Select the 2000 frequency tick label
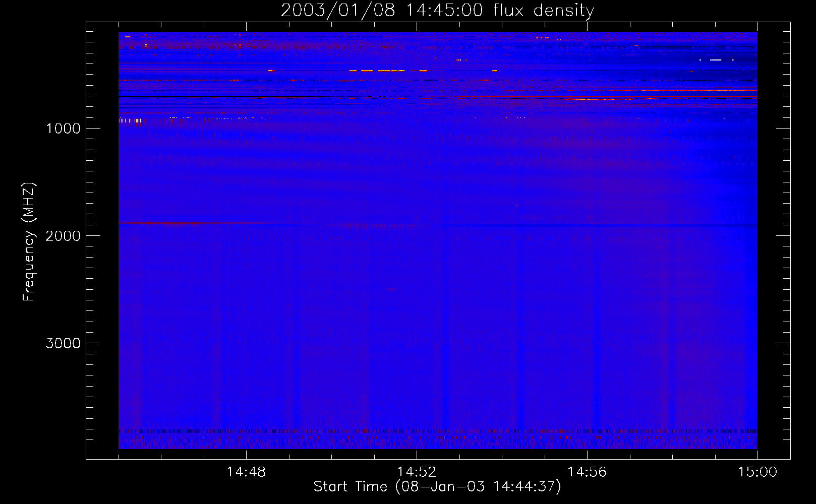Screen dimensions: 816x504 pos(63,236)
